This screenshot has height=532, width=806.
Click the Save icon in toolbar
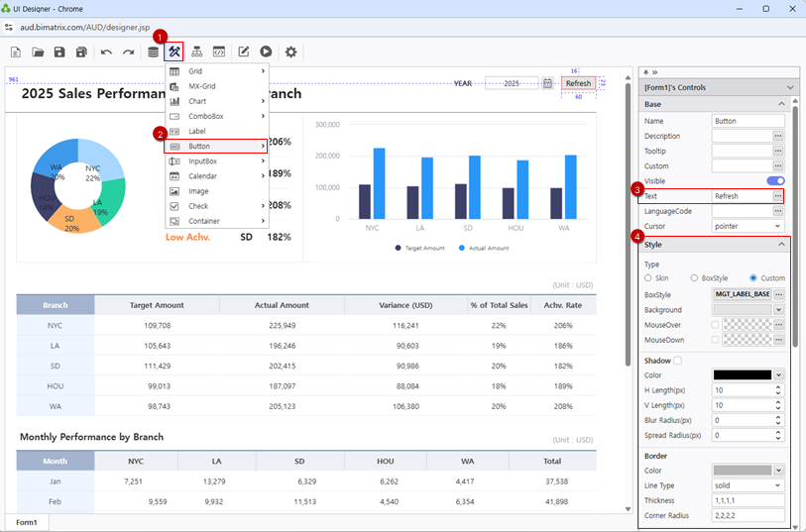[59, 52]
